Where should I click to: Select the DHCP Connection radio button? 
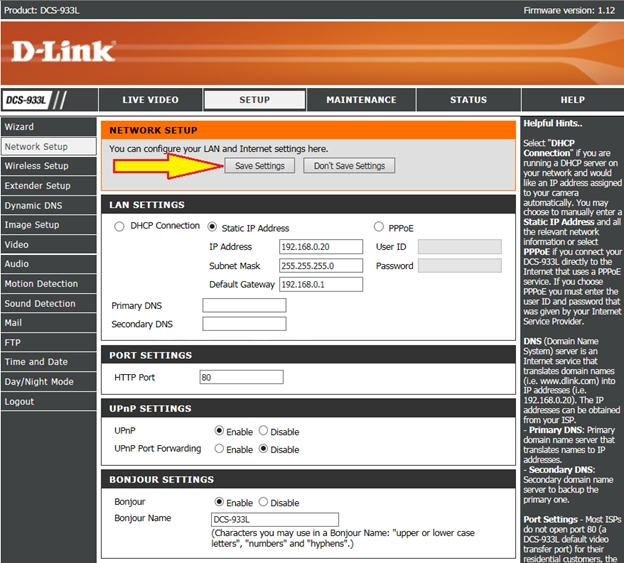[x=120, y=227]
